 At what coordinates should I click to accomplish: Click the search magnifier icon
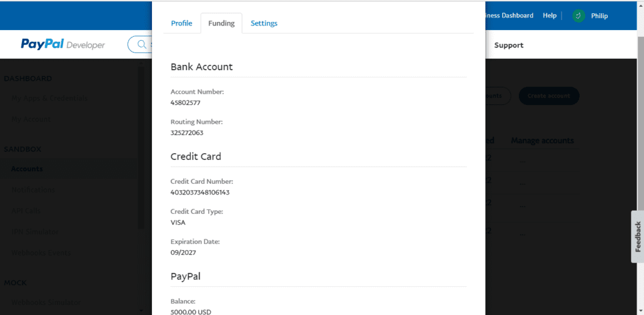coord(142,44)
